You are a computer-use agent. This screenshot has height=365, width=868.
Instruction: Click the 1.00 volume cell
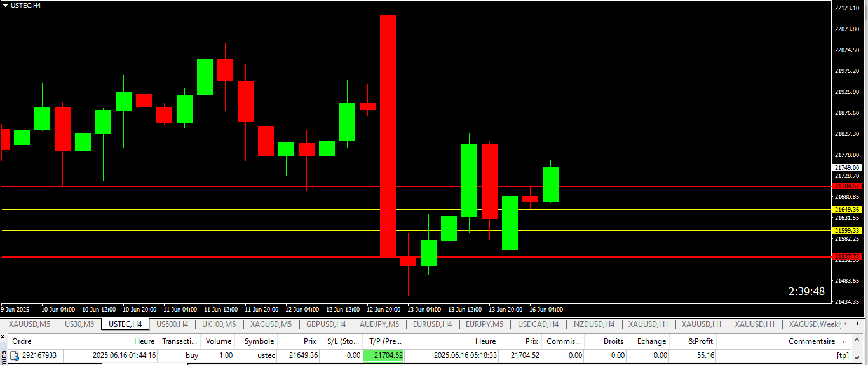(226, 355)
